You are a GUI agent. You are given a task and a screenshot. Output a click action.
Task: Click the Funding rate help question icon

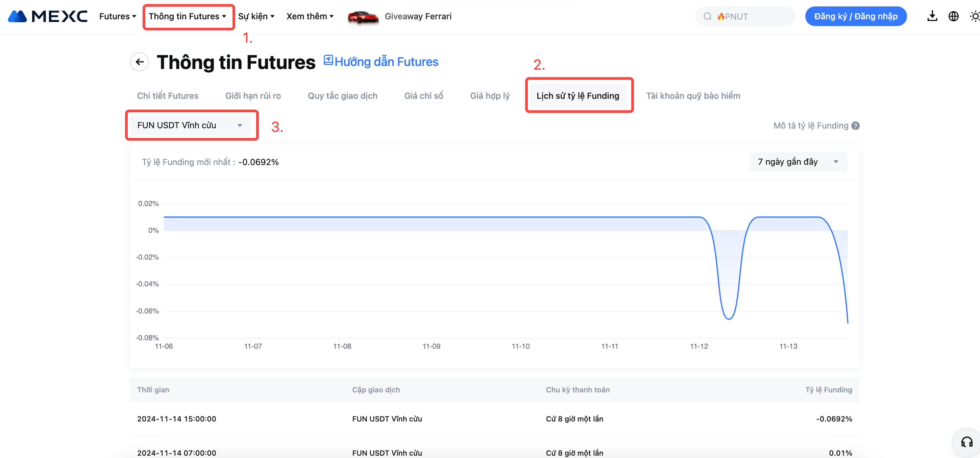click(856, 125)
